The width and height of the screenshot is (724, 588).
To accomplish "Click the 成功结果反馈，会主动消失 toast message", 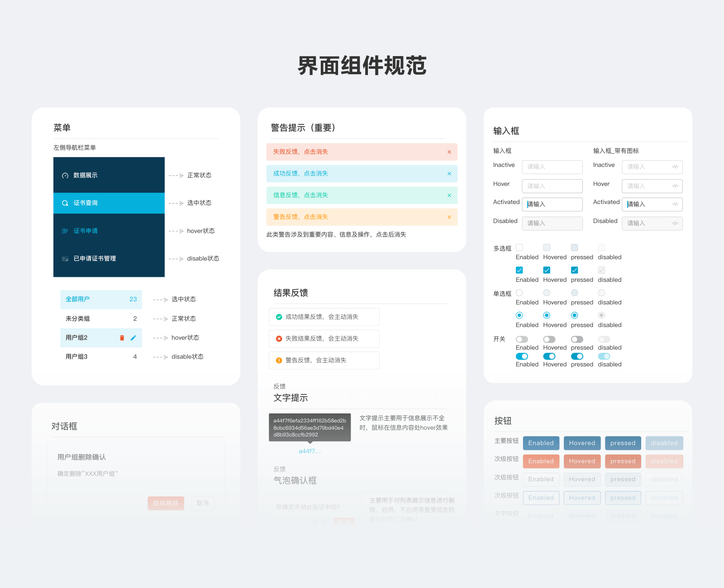I will click(324, 317).
